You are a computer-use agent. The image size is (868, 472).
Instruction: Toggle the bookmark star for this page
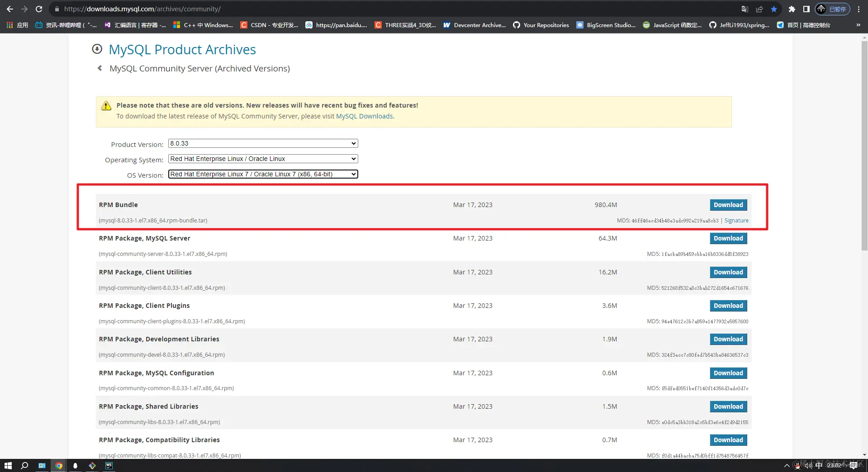coord(773,9)
